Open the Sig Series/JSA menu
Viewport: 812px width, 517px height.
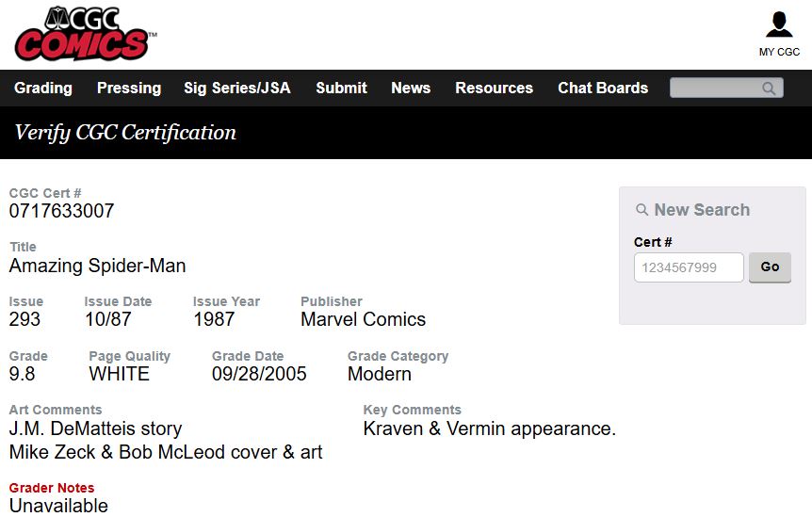tap(237, 88)
